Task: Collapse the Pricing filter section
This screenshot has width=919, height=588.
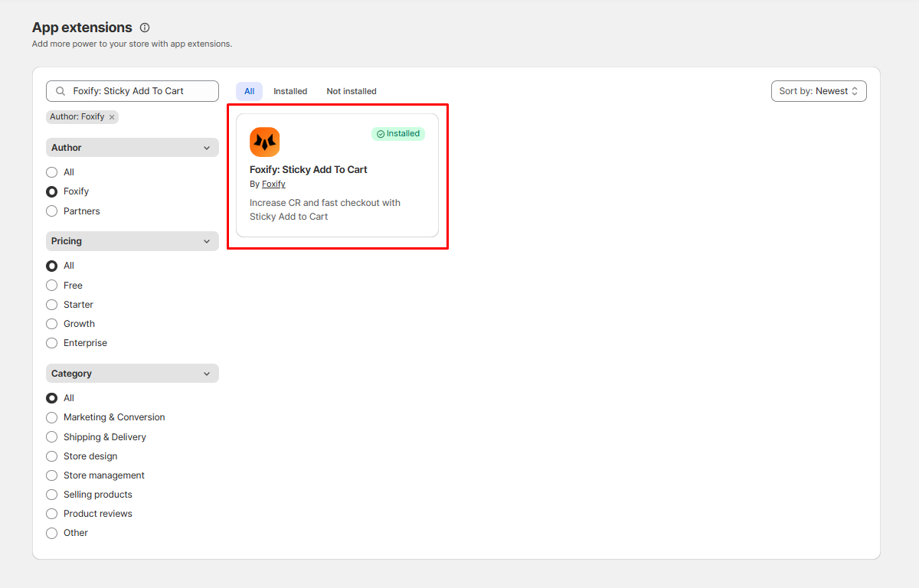Action: pos(206,241)
